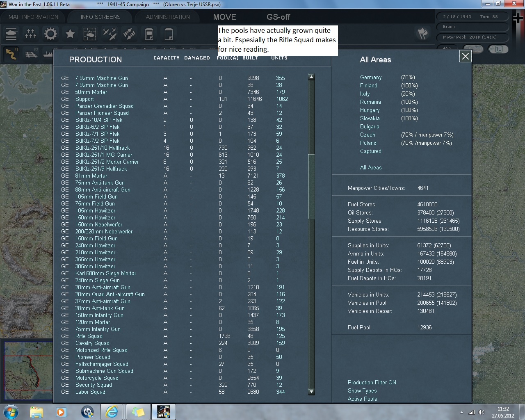This screenshot has width=525, height=420.
Task: Open Windows Start menu
Action: 11,412
